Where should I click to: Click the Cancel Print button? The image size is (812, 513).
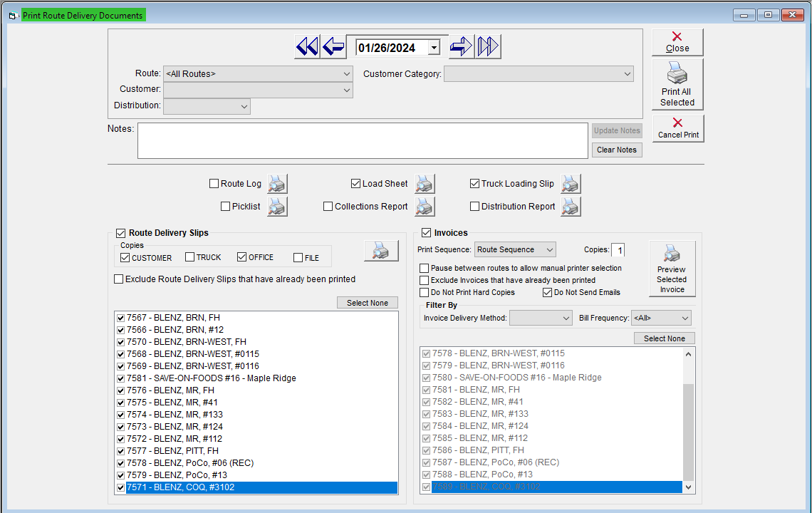point(678,128)
